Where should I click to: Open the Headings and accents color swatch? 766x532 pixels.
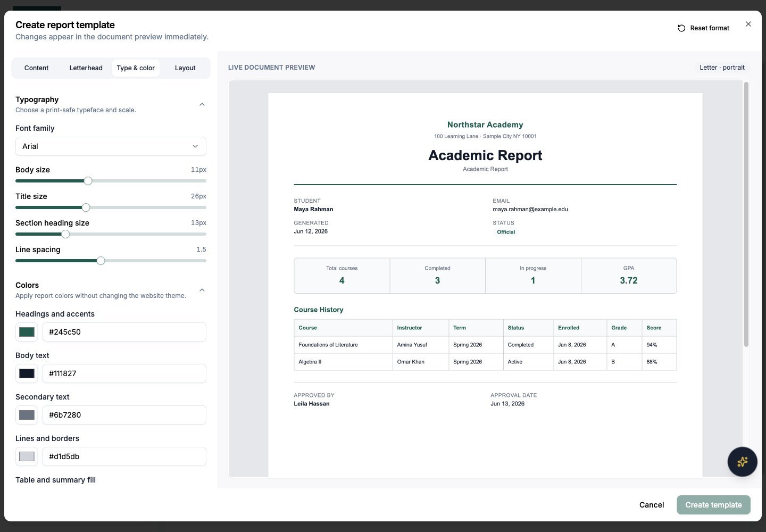click(27, 332)
